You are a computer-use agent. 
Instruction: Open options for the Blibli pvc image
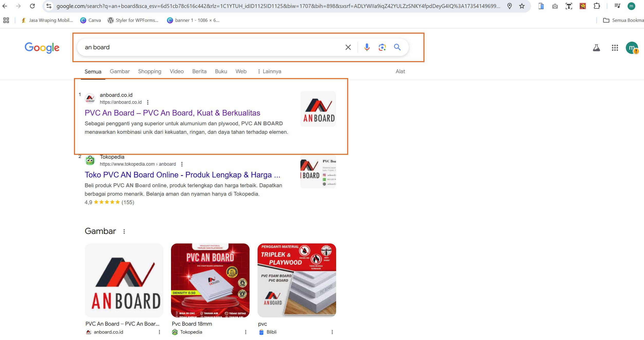tap(332, 332)
